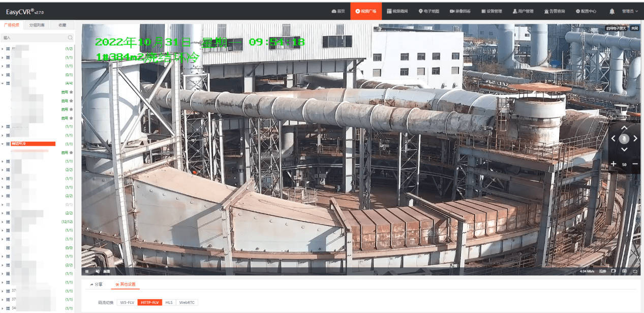Open the 首页 home page

tap(338, 11)
